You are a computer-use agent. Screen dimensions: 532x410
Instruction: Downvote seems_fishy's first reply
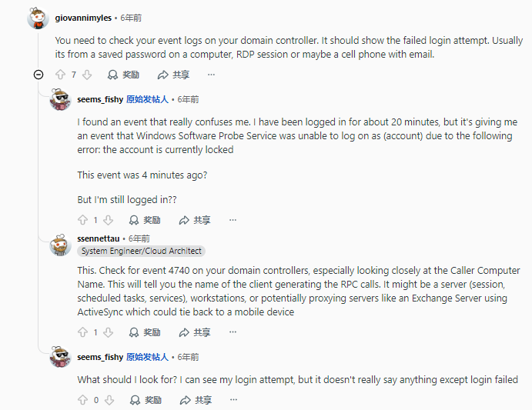point(109,220)
